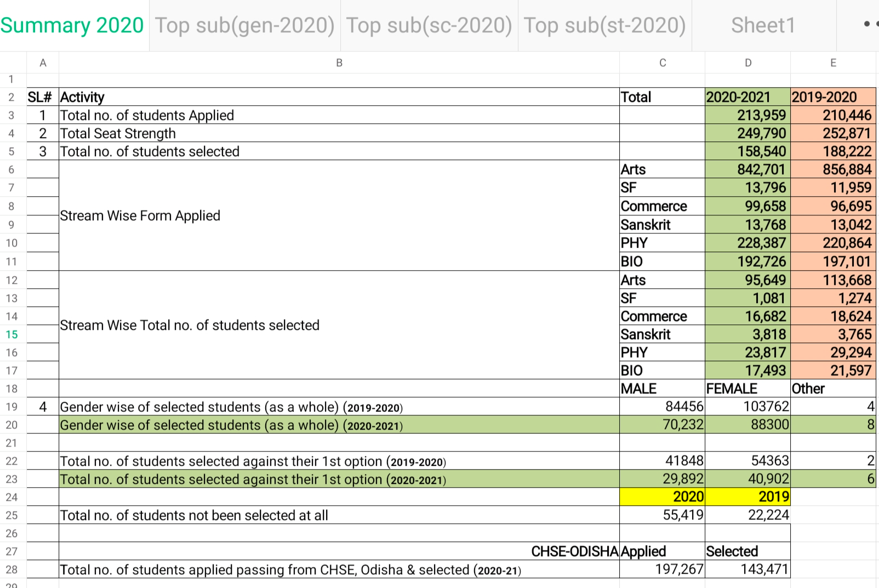This screenshot has width=879, height=588.
Task: Click the 'Activity' header cell
Action: click(339, 97)
